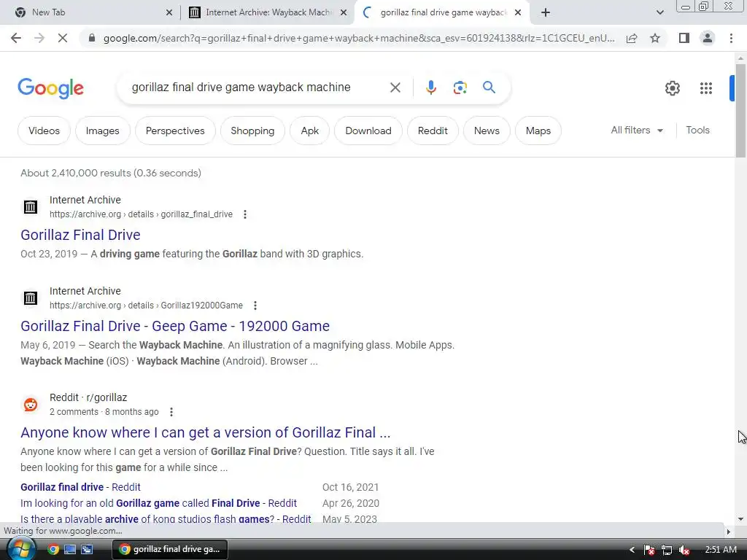Click the Google logo

pos(50,88)
